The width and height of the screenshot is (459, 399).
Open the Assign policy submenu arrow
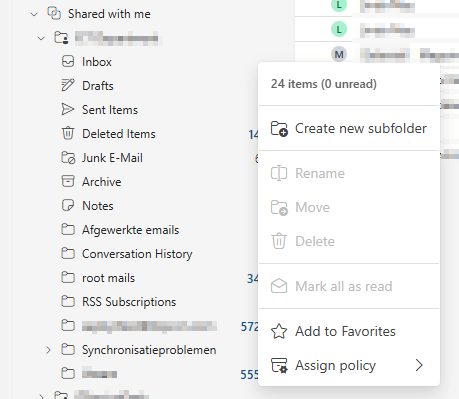click(x=419, y=365)
